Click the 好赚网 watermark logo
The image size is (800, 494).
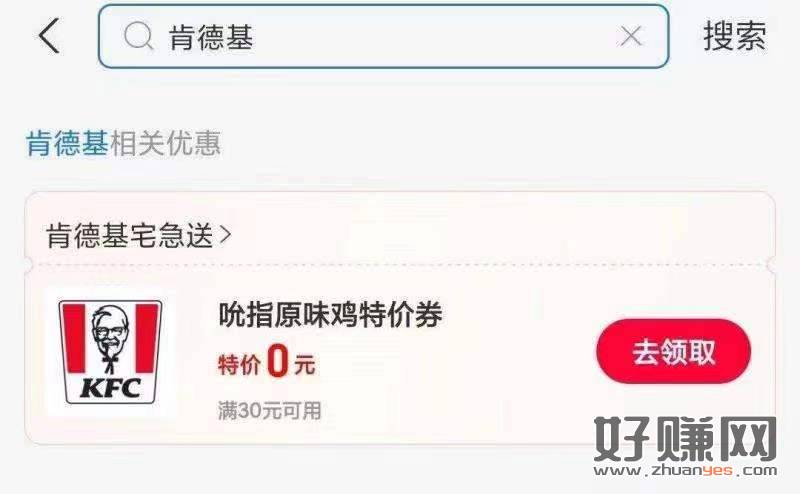coord(685,439)
